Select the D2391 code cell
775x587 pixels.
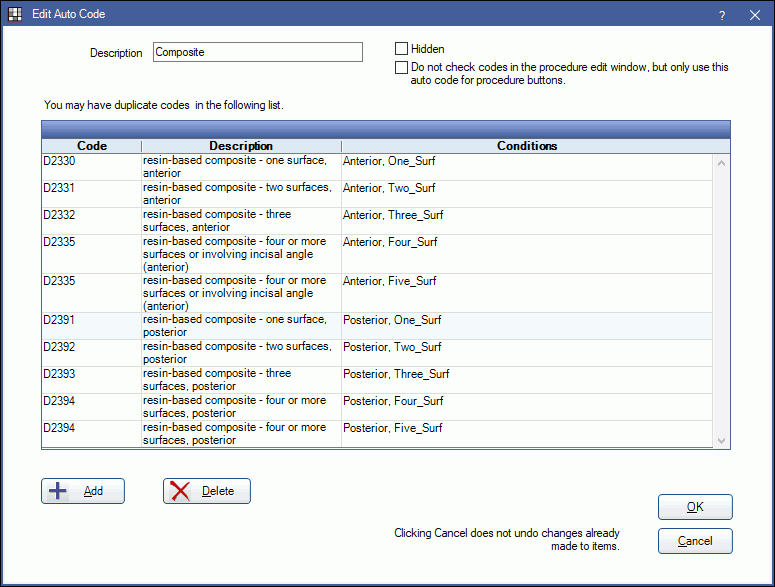[92, 326]
